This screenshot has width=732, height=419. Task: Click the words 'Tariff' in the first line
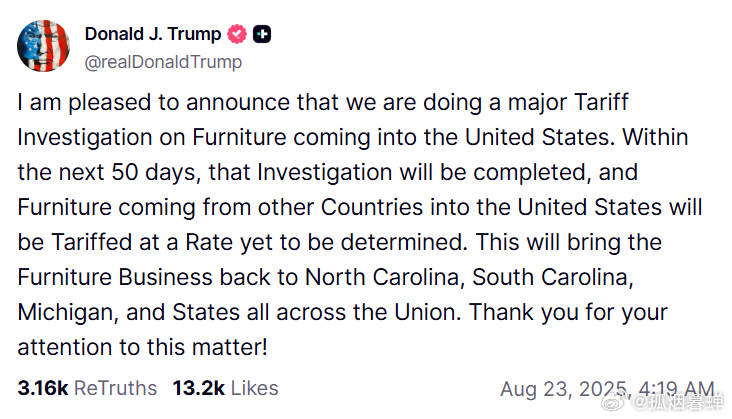pos(601,102)
